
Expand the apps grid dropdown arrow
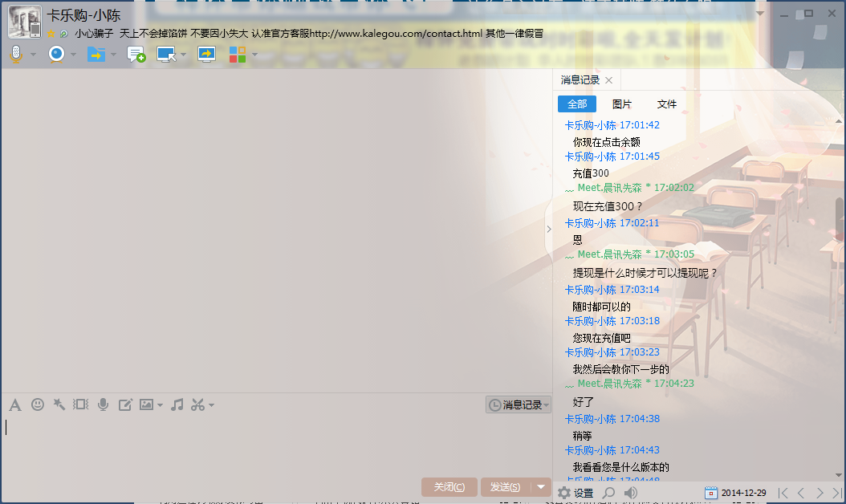pos(255,55)
